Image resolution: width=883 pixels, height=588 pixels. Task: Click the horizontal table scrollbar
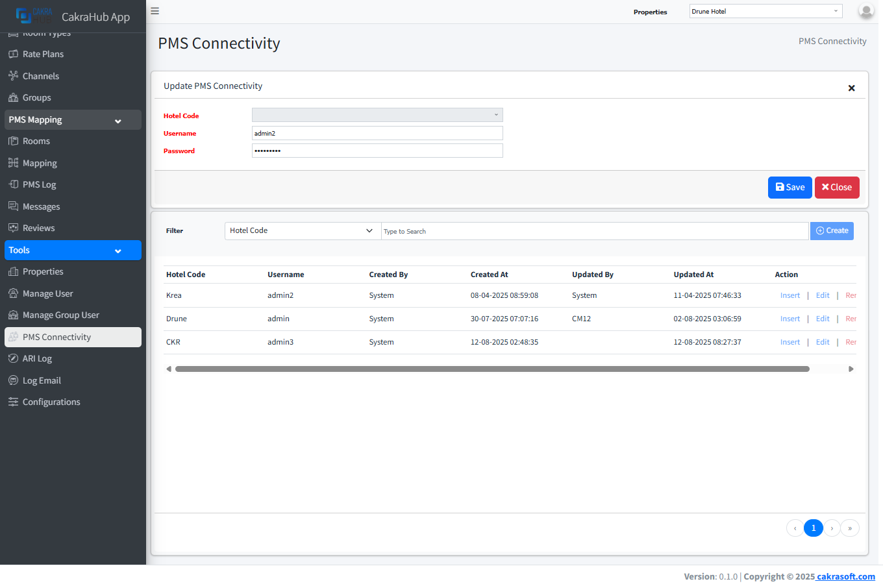pyautogui.click(x=491, y=369)
